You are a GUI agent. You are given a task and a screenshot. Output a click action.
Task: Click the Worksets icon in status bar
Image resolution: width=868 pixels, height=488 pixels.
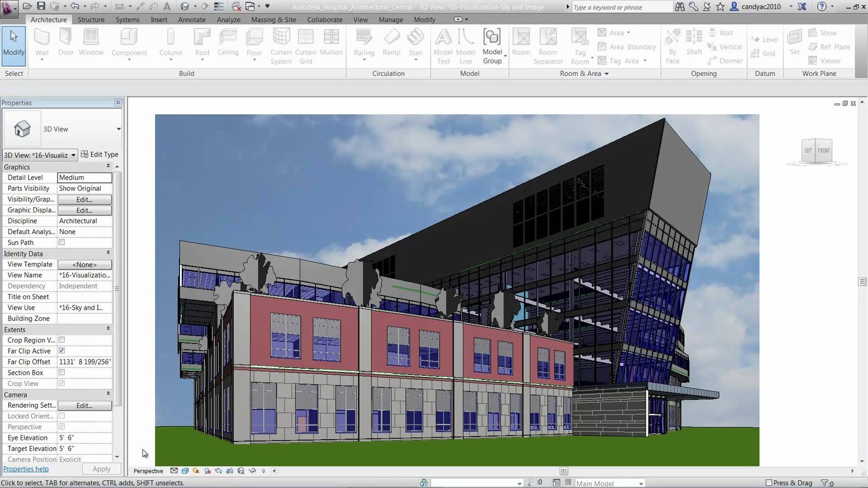[x=424, y=483]
